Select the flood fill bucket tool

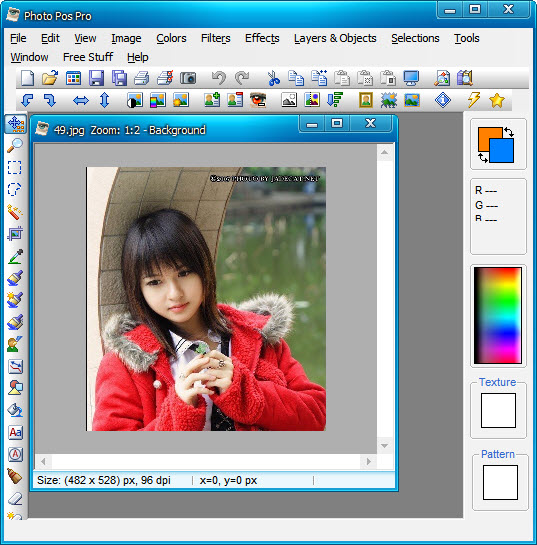(x=15, y=410)
